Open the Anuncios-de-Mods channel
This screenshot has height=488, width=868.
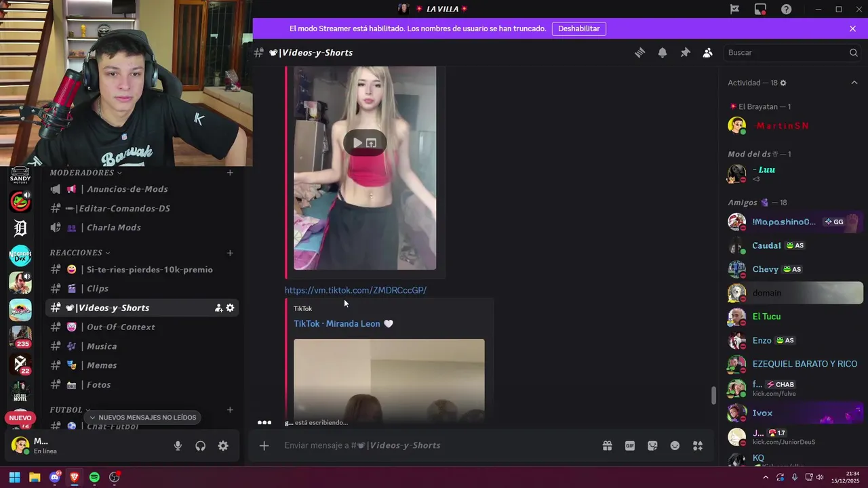142,189
